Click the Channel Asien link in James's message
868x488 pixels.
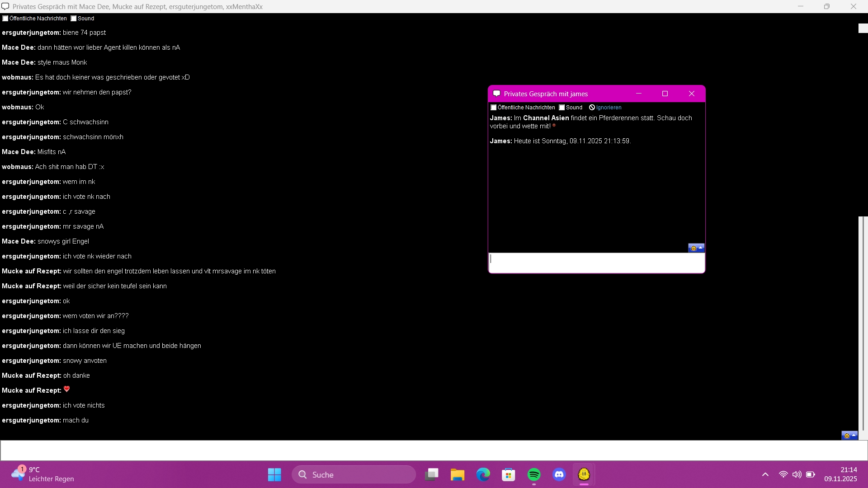[x=546, y=118]
